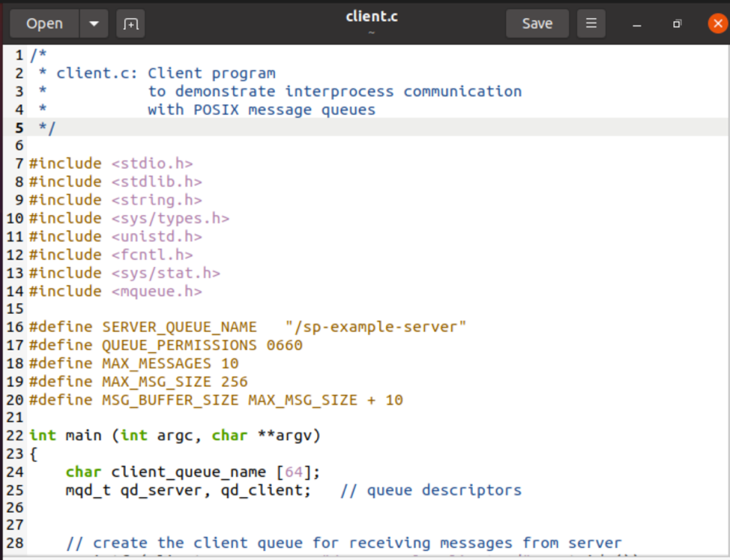This screenshot has width=730, height=560.
Task: Click the int main function declaration
Action: point(175,436)
